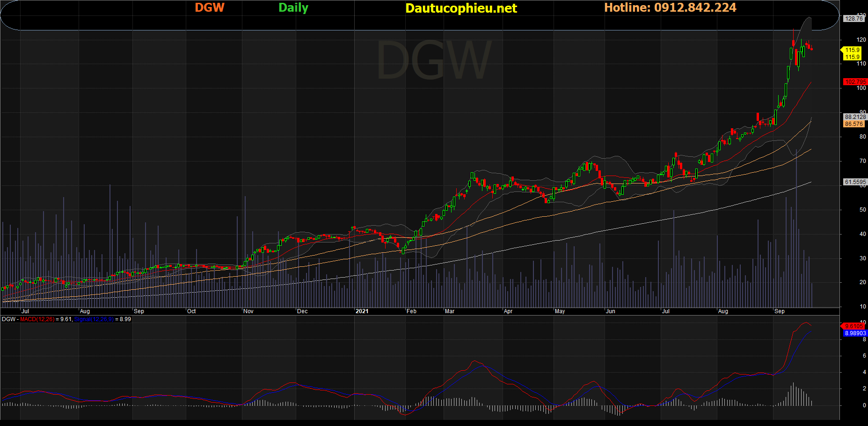Select the Feb marker on time axis

coord(411,311)
